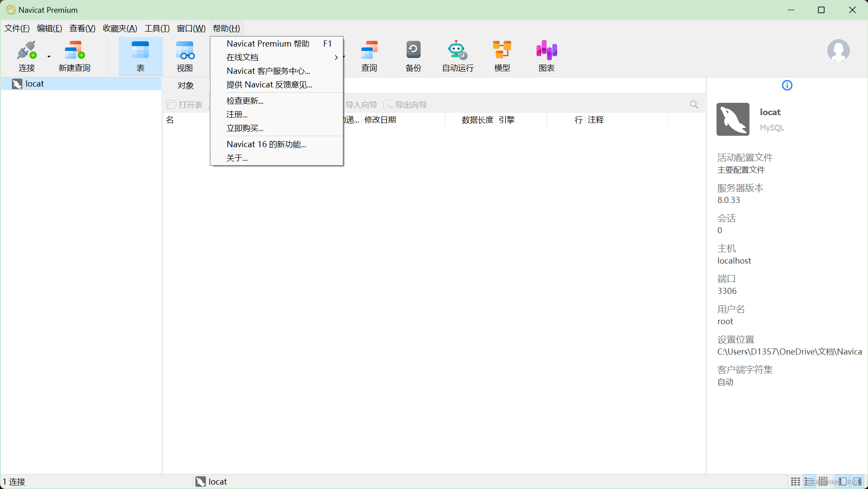The height and width of the screenshot is (489, 868).
Task: Click the 导出向导 (Export Wizard) button
Action: pyautogui.click(x=405, y=105)
